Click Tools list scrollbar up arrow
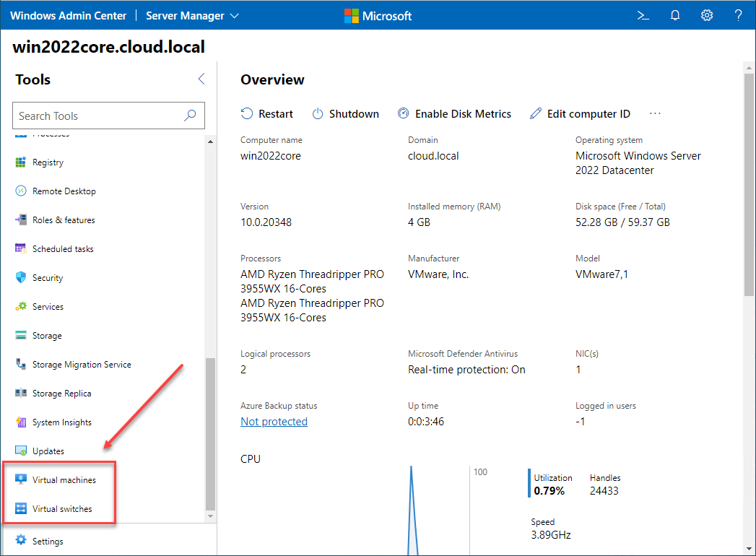756x556 pixels. click(x=210, y=142)
